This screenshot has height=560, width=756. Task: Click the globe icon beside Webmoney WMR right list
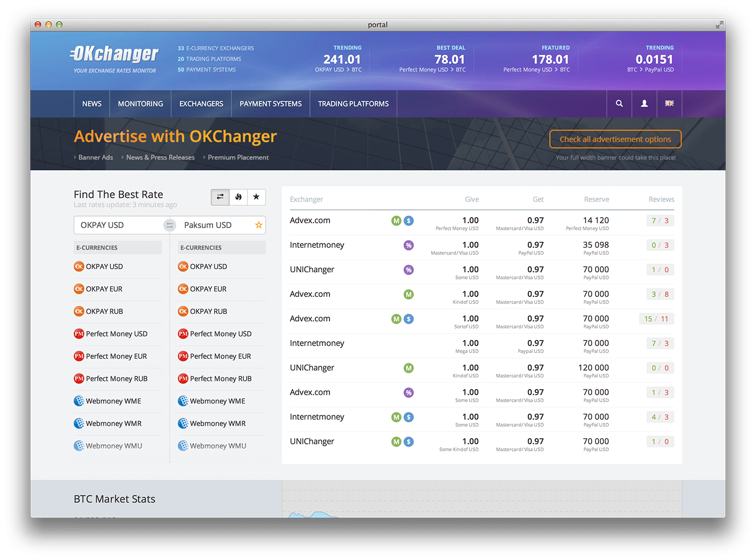pyautogui.click(x=183, y=423)
